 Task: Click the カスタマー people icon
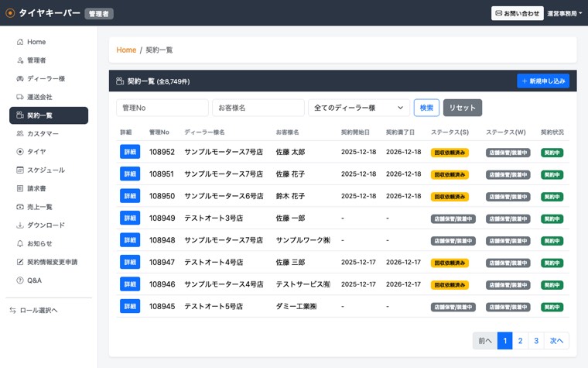(x=20, y=133)
